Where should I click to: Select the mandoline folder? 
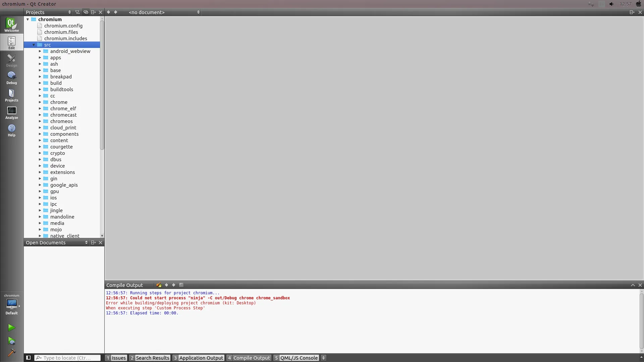tap(62, 217)
